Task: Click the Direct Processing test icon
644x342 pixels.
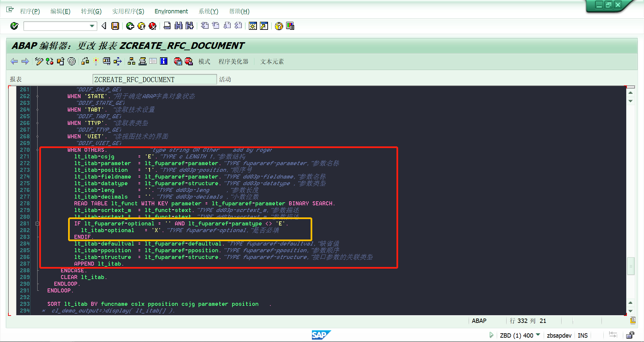Action: [107, 61]
